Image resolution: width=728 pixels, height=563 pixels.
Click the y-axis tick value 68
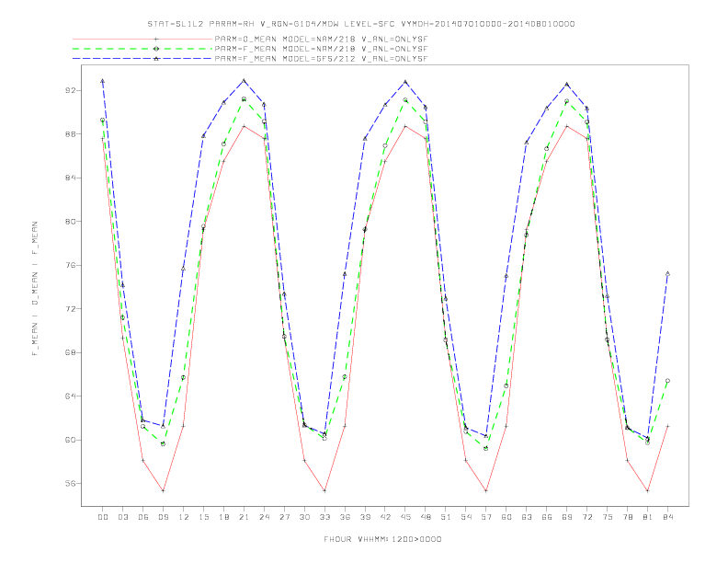[70, 352]
